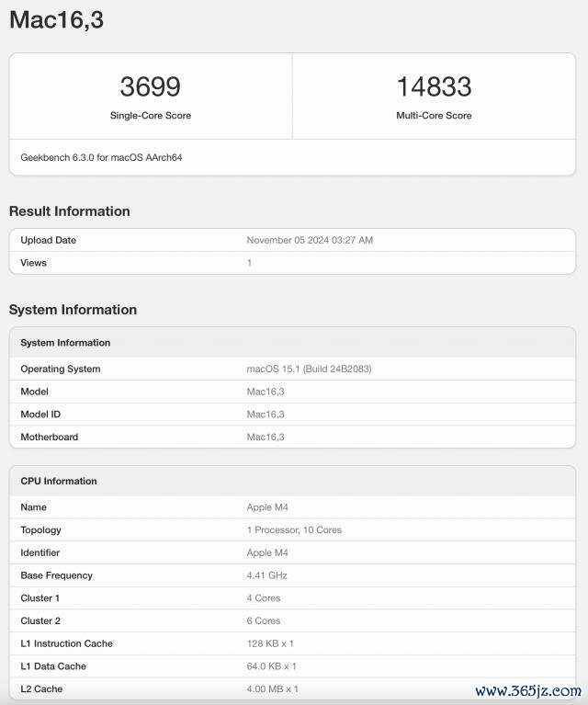Click the Single-Core Score label
Image resolution: width=588 pixels, height=705 pixels.
click(151, 116)
